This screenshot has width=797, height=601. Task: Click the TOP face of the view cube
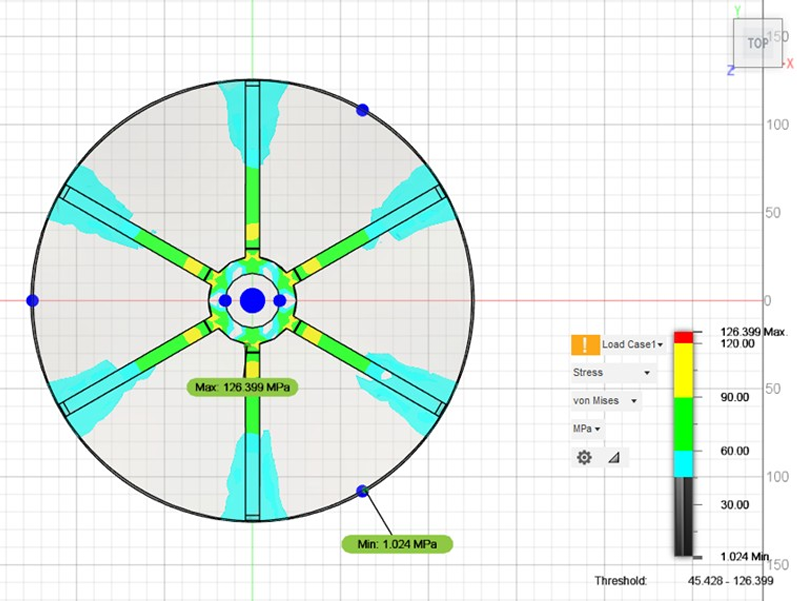click(758, 43)
